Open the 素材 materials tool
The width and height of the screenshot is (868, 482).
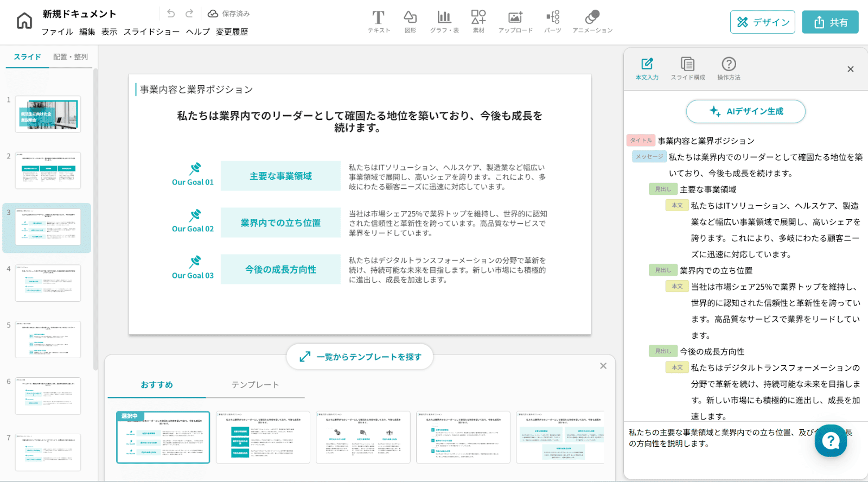478,22
